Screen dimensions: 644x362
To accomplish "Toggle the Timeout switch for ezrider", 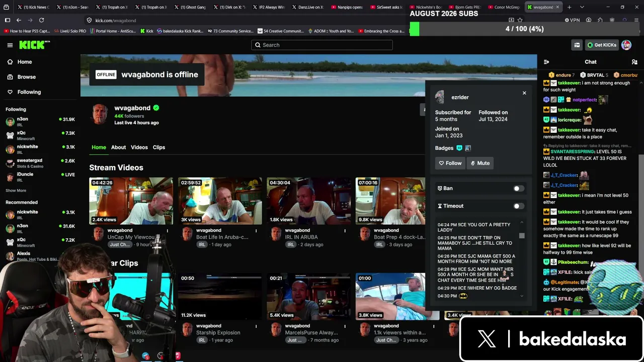I will (x=518, y=206).
